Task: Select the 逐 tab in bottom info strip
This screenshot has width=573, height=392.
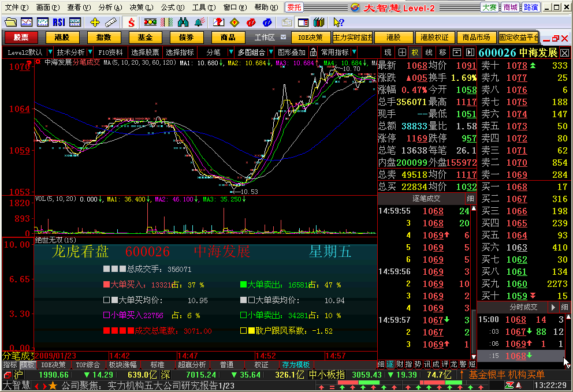Action: [x=390, y=364]
